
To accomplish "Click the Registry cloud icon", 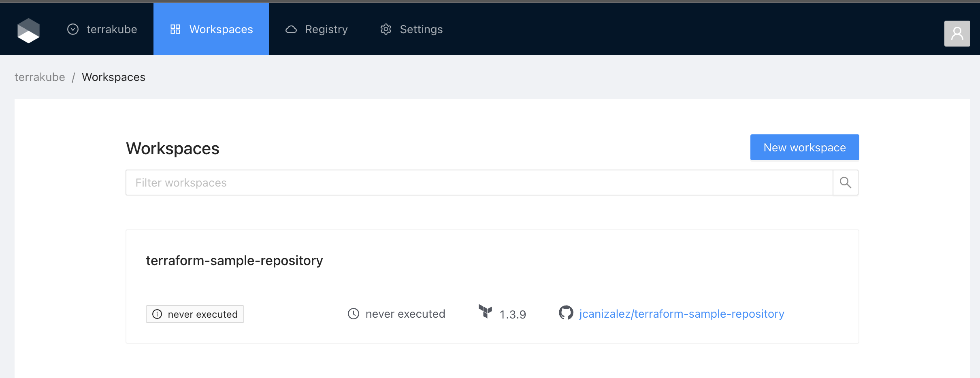I will (x=291, y=30).
